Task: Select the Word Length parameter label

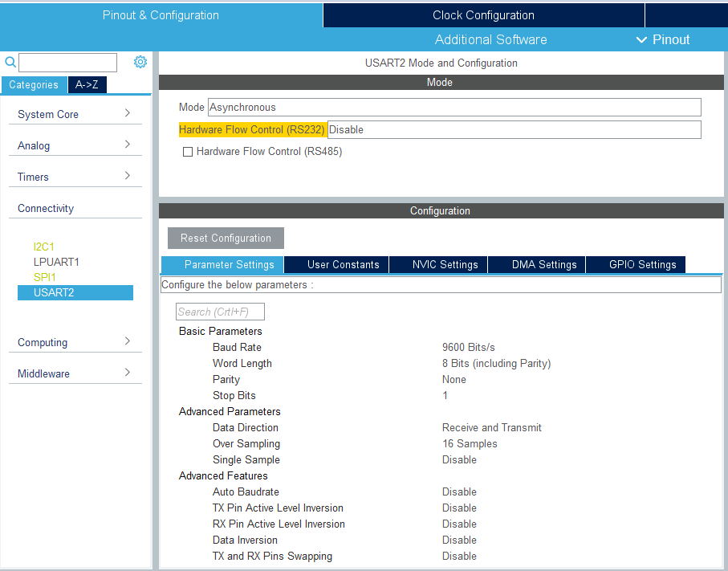Action: pyautogui.click(x=242, y=363)
